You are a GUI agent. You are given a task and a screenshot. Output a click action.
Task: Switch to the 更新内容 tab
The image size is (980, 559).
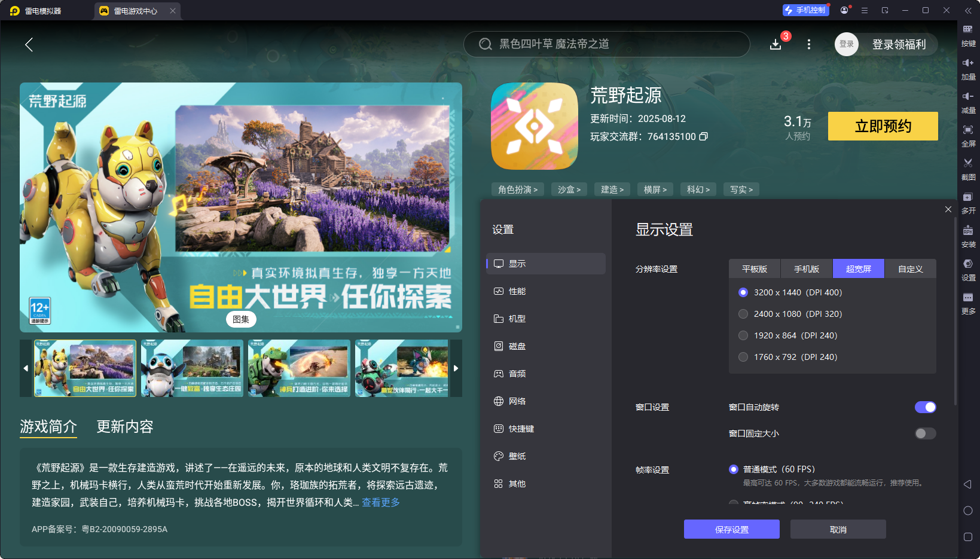(x=124, y=427)
